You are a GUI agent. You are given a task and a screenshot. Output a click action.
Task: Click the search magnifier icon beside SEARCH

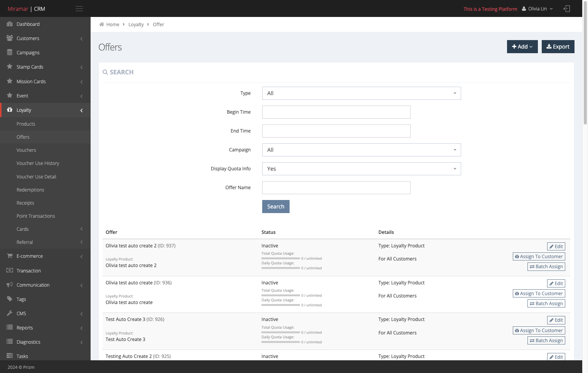[105, 72]
